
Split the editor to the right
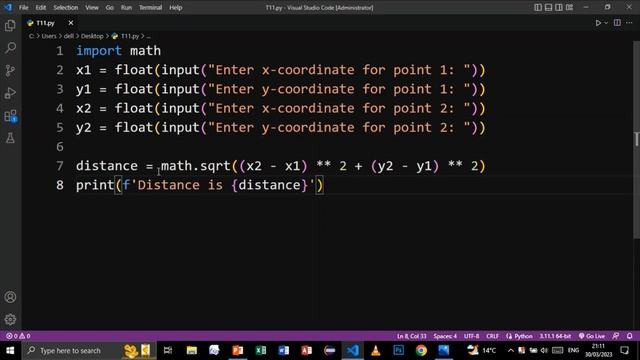pos(617,23)
